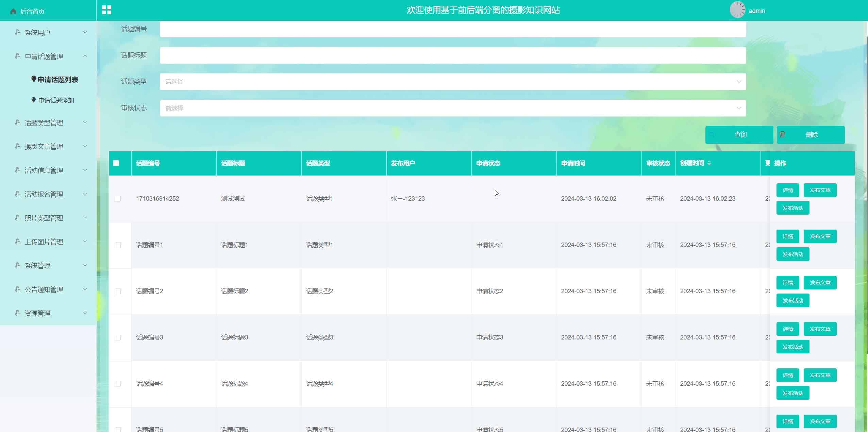868x432 pixels.
Task: Click the admin avatar image
Action: coord(737,10)
